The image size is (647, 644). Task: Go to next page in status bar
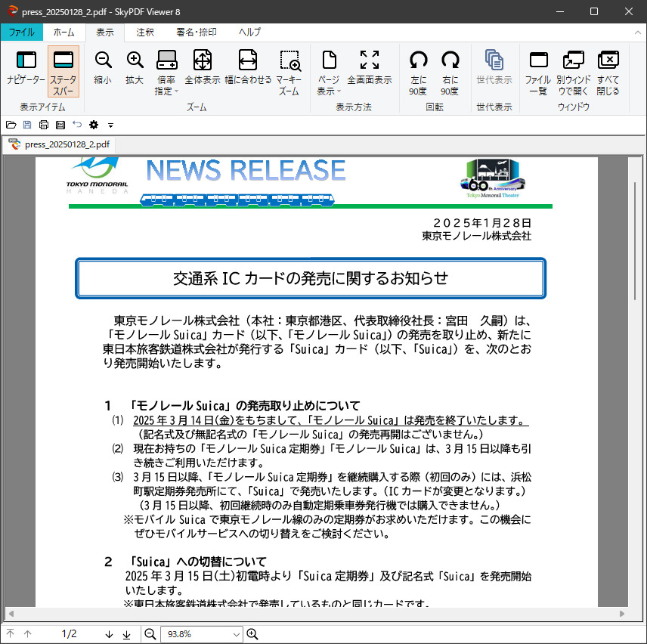point(109,634)
